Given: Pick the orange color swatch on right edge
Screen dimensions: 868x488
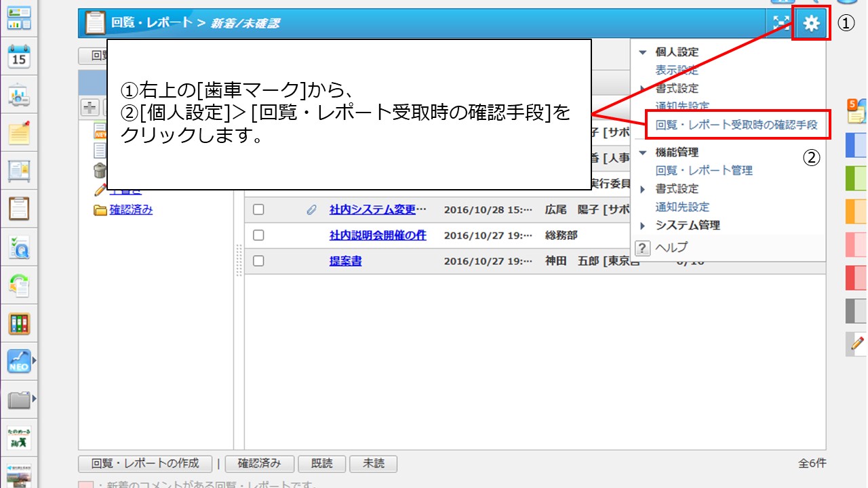Looking at the screenshot, I should (856, 211).
